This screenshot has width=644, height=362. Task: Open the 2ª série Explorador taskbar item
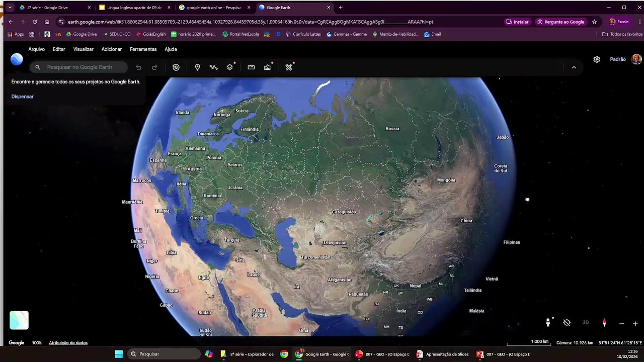(247, 354)
